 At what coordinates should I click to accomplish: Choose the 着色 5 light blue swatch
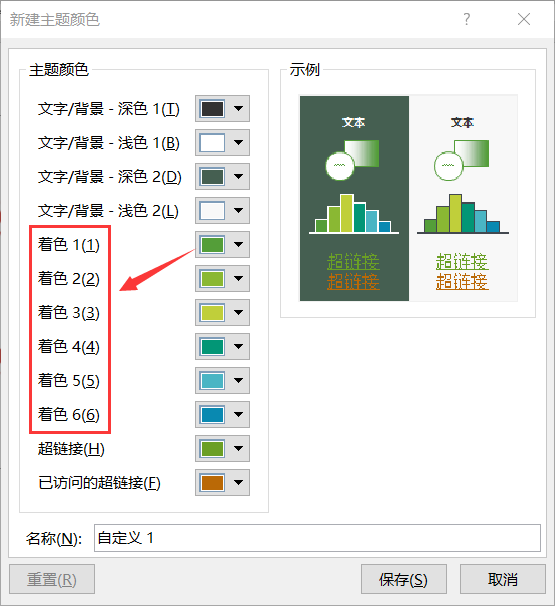(212, 381)
